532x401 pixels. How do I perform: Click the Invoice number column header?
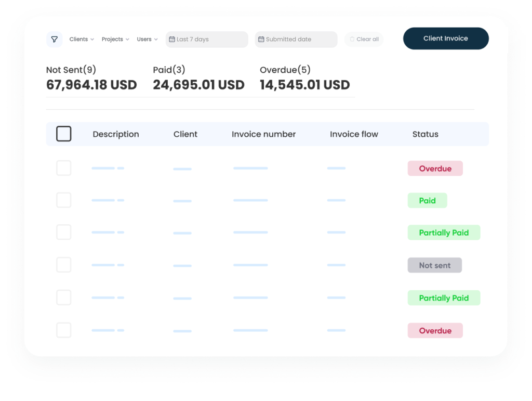[x=263, y=134]
